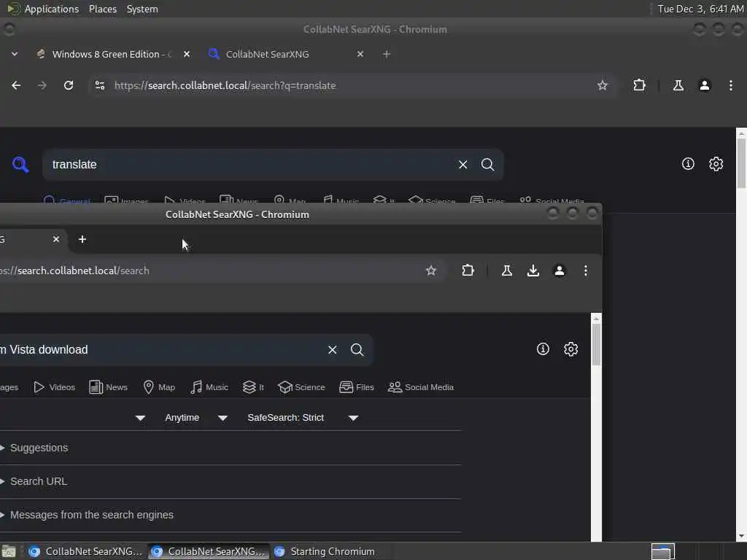Select the It category in front window
The image size is (747, 560).
[253, 387]
